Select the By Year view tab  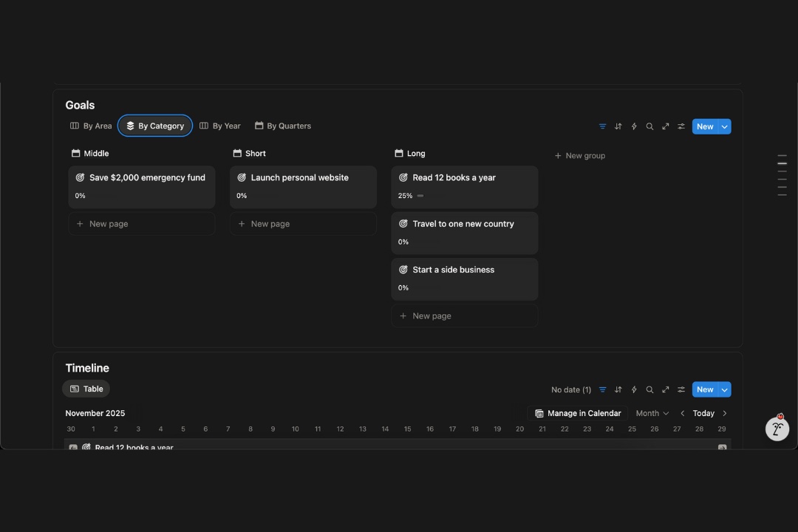(220, 126)
